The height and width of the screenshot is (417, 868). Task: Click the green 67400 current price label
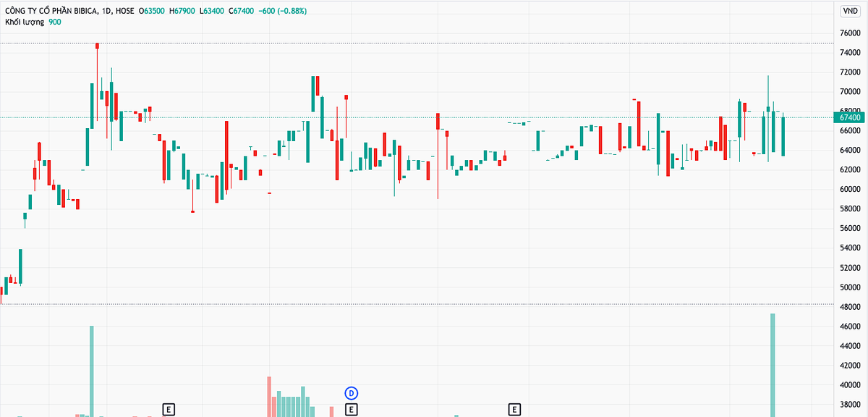pos(849,117)
